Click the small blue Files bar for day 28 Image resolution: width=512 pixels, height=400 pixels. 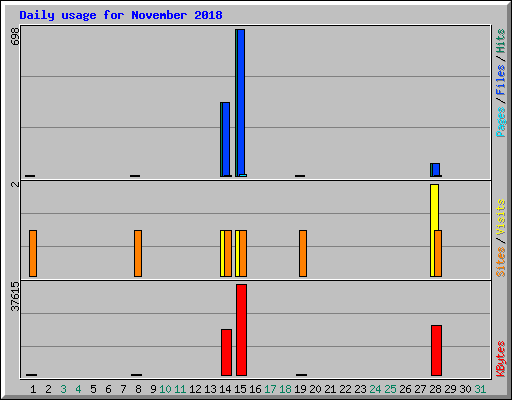[x=436, y=170]
